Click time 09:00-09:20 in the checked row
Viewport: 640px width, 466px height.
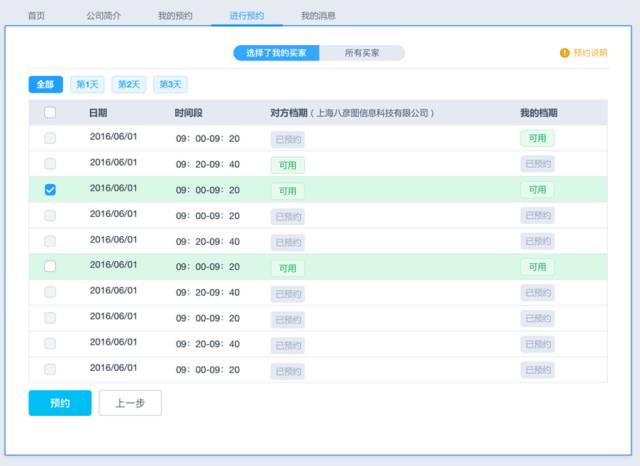(208, 190)
